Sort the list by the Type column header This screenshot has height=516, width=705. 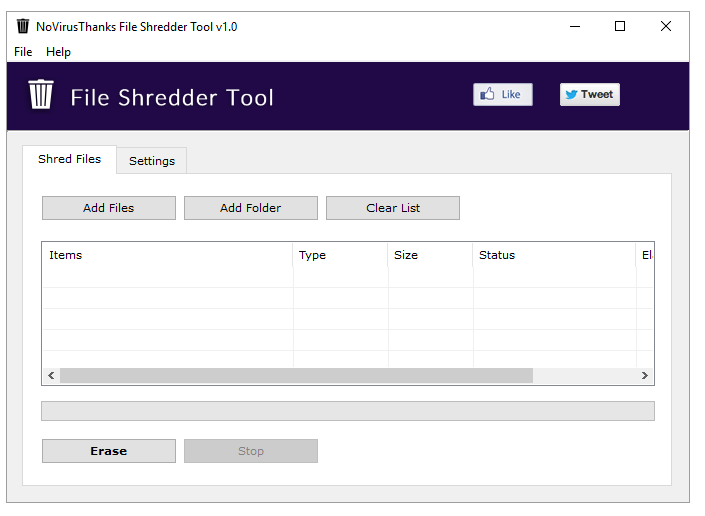(x=340, y=255)
